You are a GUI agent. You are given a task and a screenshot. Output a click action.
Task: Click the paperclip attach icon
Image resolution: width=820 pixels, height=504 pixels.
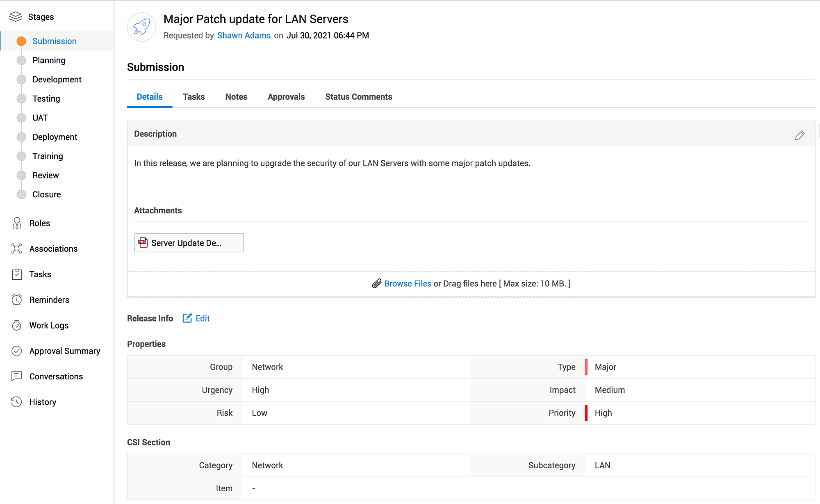[x=377, y=283]
